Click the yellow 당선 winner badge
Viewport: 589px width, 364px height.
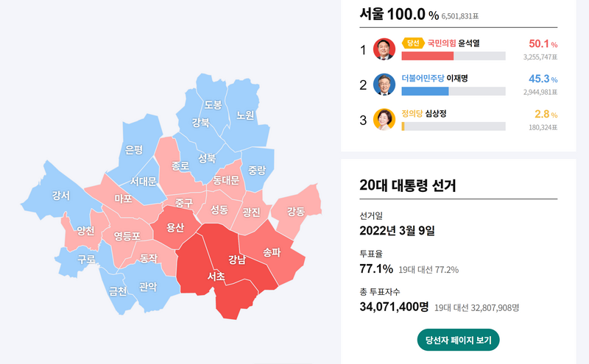(413, 43)
